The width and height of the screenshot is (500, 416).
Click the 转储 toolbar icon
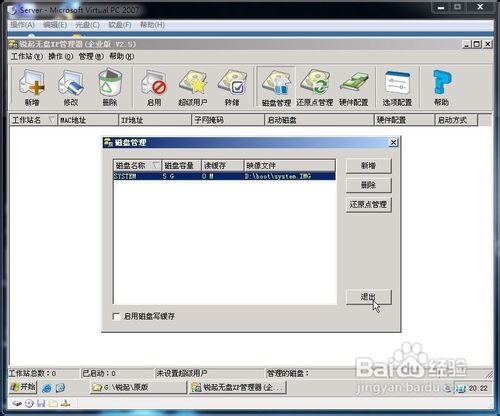coord(232,87)
